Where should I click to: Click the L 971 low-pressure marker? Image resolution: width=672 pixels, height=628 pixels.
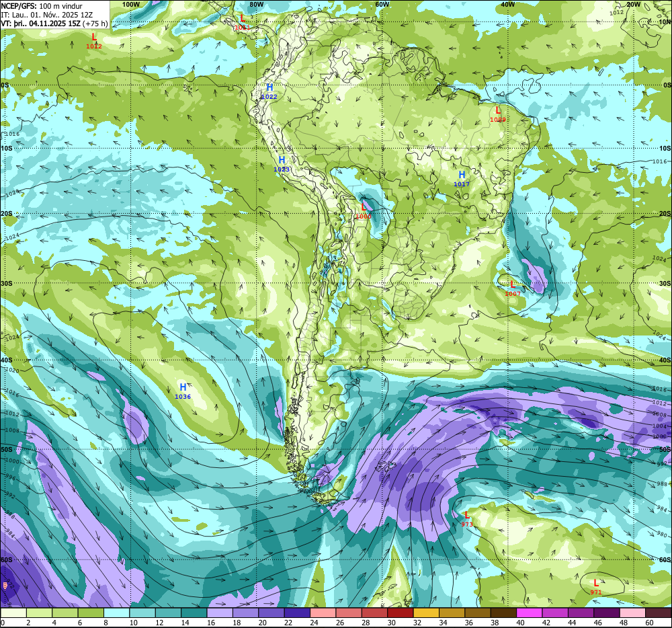[x=595, y=587]
